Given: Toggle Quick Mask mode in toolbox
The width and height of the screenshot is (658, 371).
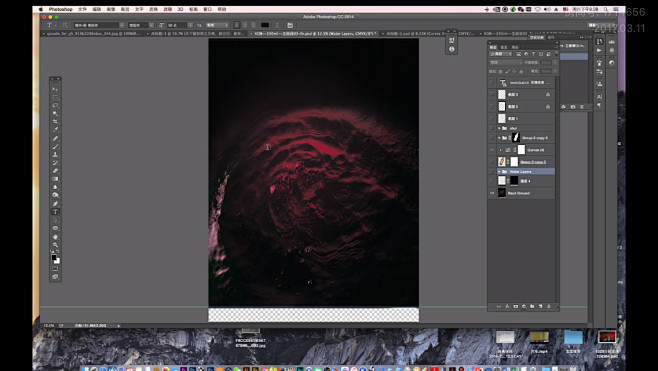Looking at the screenshot, I should click(x=55, y=269).
